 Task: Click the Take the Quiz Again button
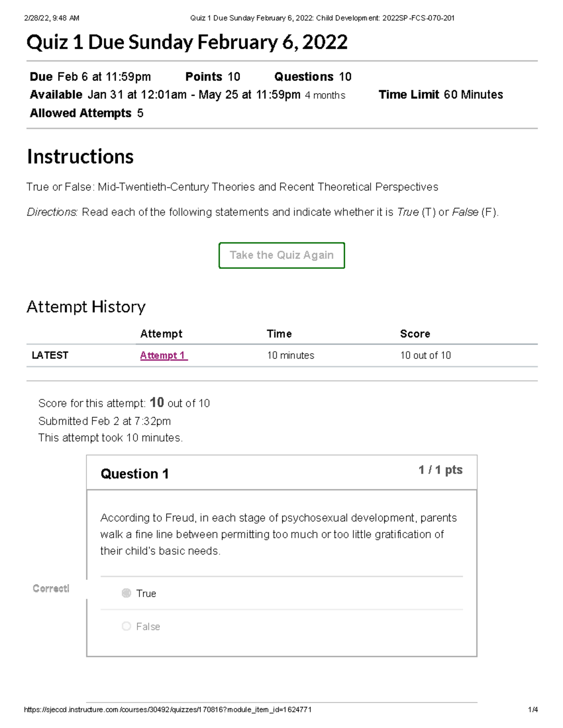click(281, 255)
